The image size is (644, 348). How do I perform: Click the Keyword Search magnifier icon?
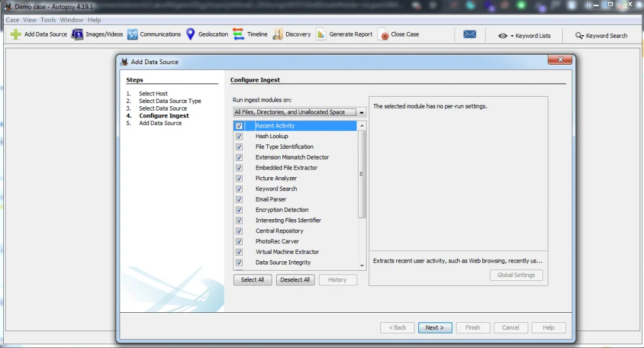coord(579,36)
